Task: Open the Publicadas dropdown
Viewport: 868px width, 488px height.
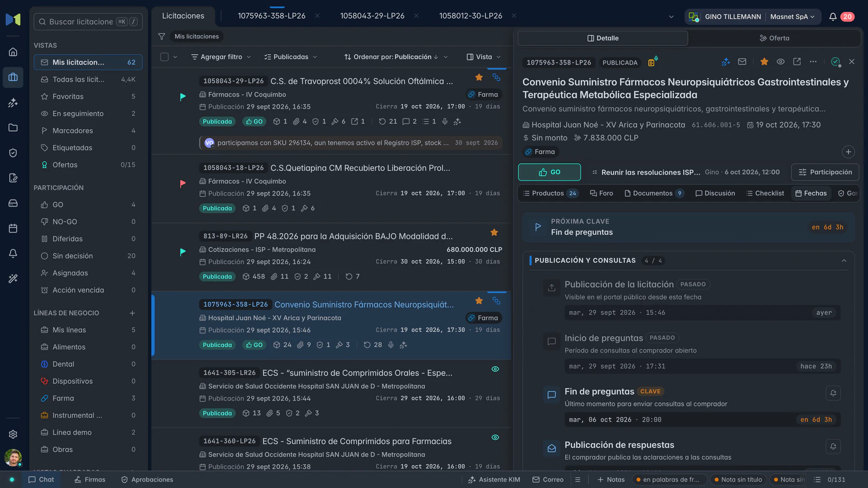Action: [x=291, y=57]
